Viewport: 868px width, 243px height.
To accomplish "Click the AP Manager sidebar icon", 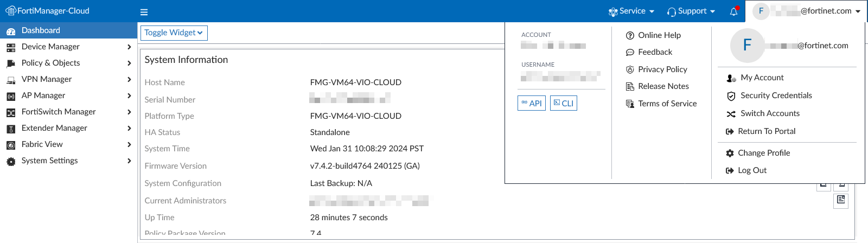I will (x=11, y=96).
